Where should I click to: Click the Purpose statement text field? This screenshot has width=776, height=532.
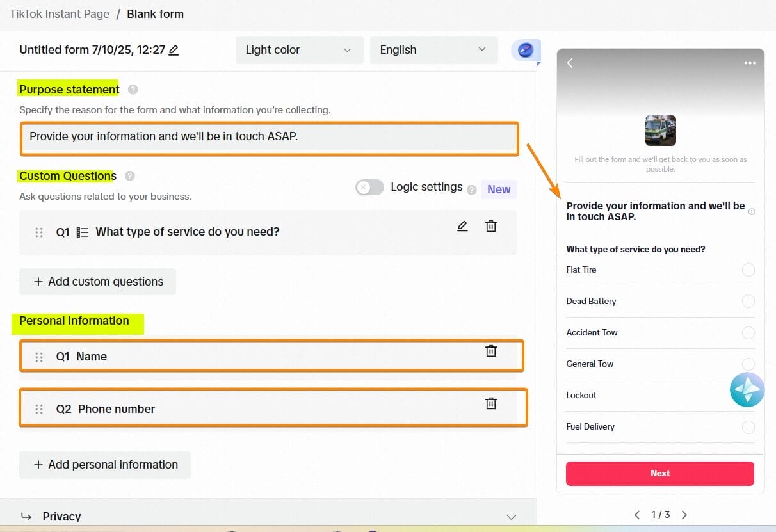[269, 136]
